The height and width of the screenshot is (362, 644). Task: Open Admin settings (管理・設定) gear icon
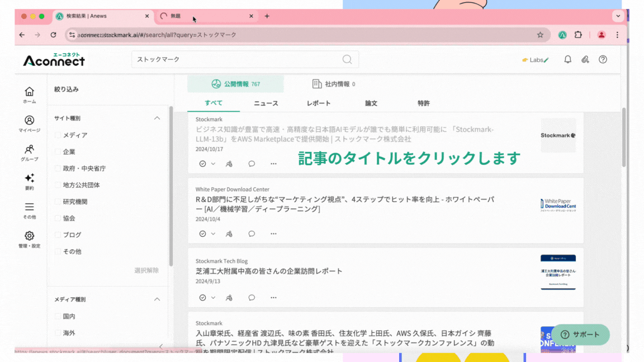29,239
